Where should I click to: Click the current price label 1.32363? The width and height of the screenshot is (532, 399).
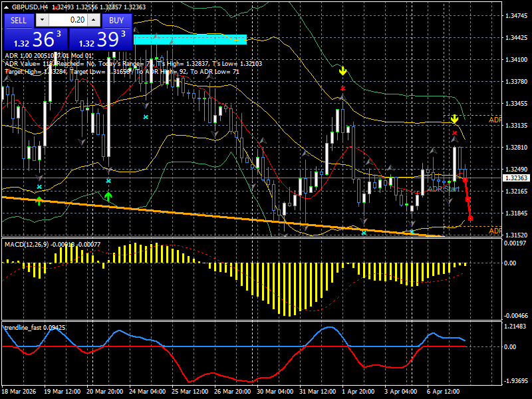click(x=517, y=178)
